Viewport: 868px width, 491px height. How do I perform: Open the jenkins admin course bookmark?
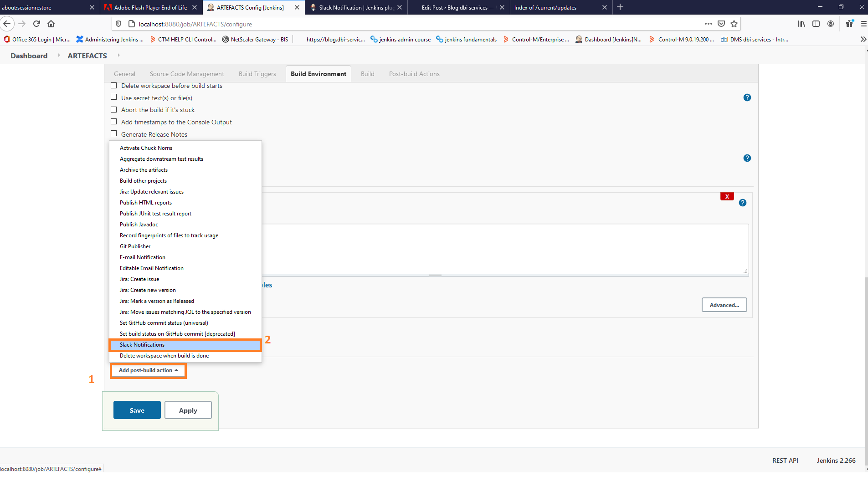(x=401, y=40)
